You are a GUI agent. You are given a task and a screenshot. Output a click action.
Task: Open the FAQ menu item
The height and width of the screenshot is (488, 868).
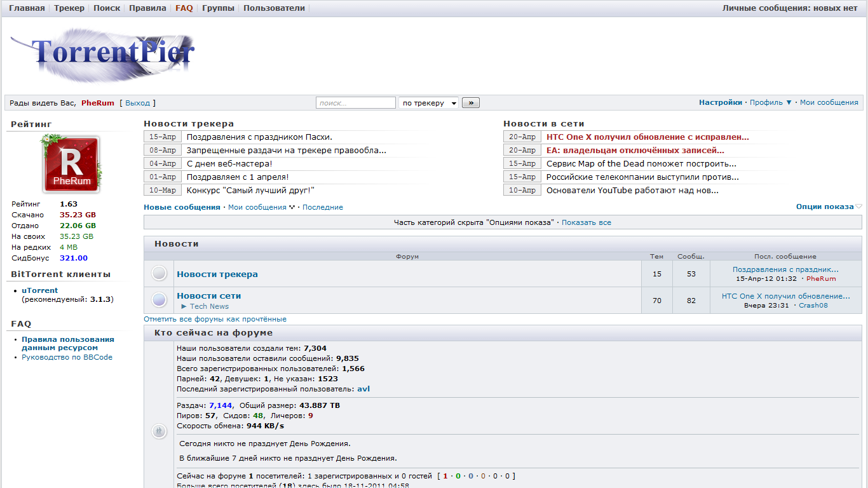coord(184,8)
